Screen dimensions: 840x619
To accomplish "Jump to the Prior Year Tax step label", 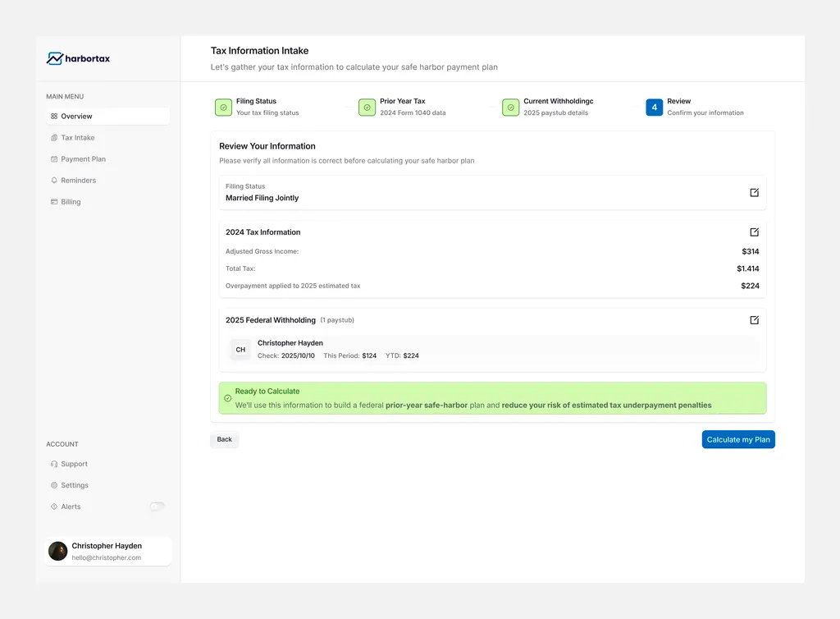I will [x=402, y=101].
